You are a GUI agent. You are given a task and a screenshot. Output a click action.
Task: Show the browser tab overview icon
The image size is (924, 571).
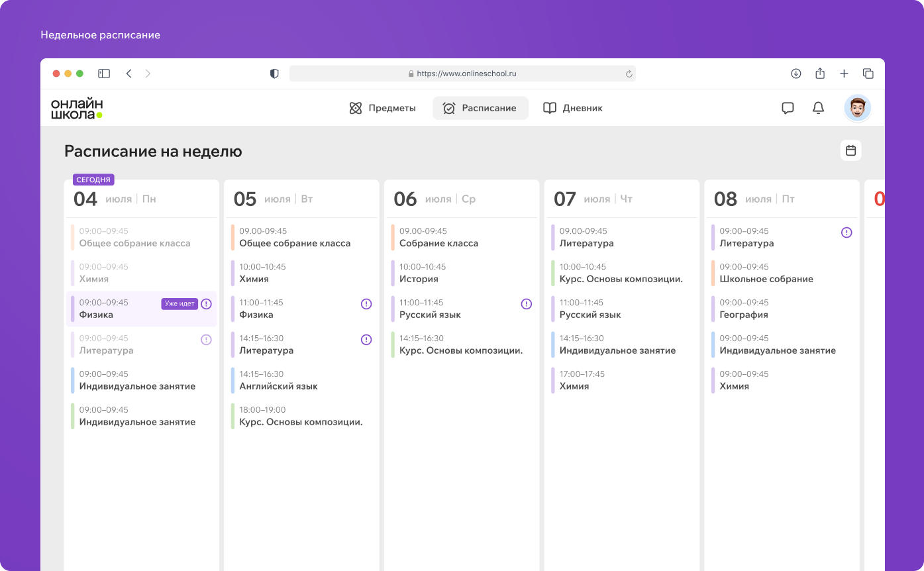coord(868,74)
